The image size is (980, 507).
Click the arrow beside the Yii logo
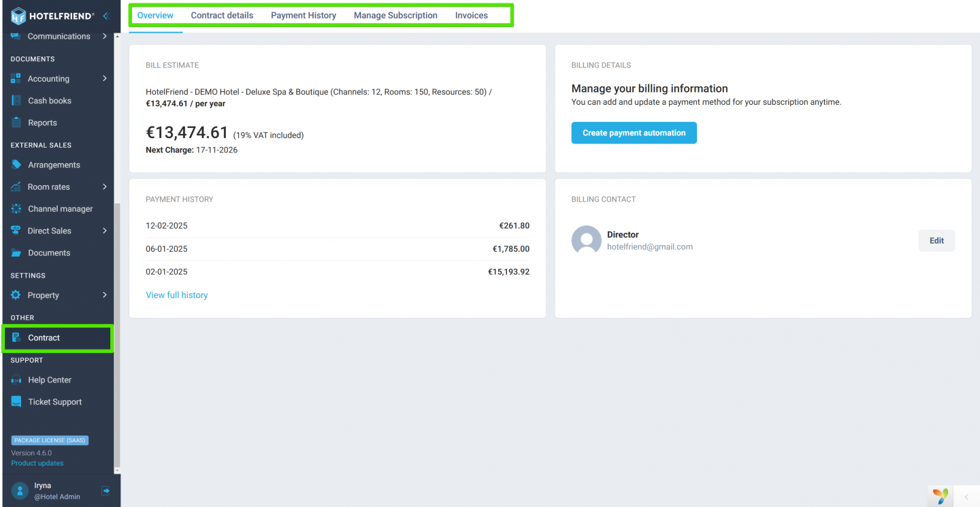966,497
